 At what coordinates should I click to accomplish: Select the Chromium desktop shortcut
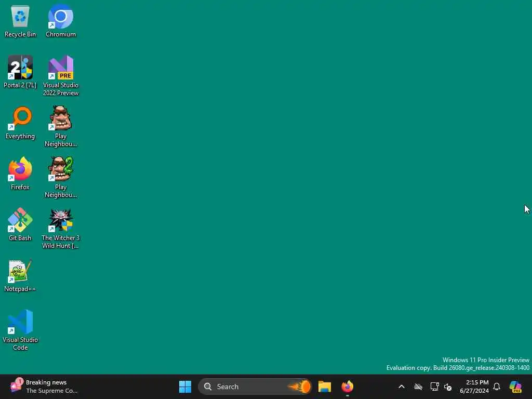[61, 21]
